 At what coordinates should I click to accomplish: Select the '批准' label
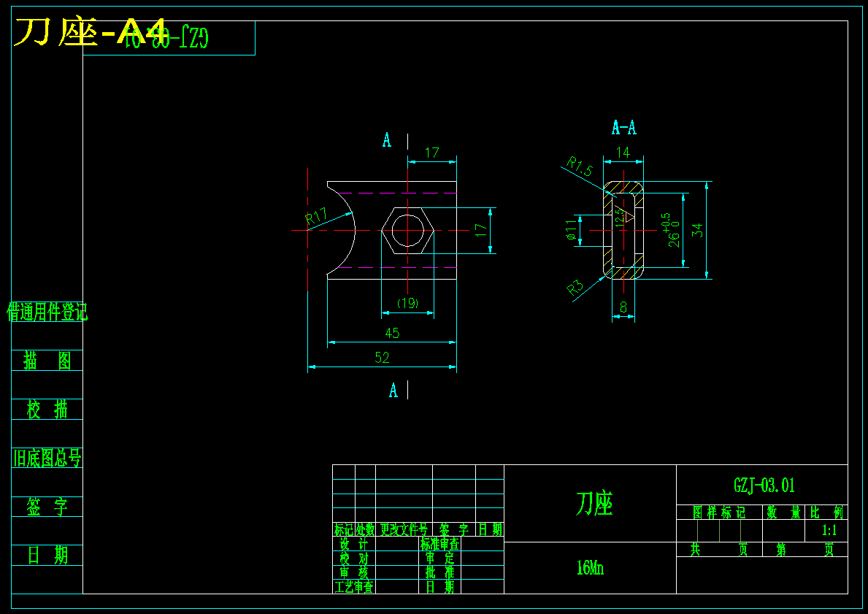[x=439, y=572]
